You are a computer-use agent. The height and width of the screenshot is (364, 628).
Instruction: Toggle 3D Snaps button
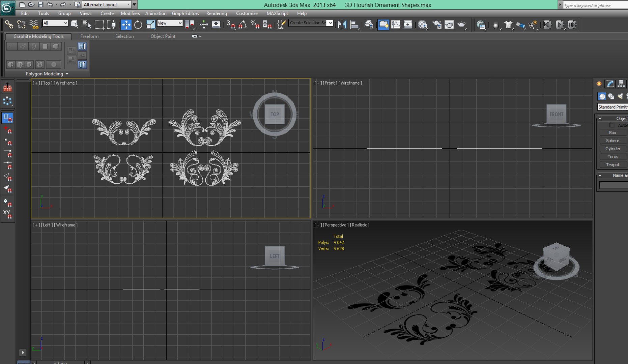point(230,24)
